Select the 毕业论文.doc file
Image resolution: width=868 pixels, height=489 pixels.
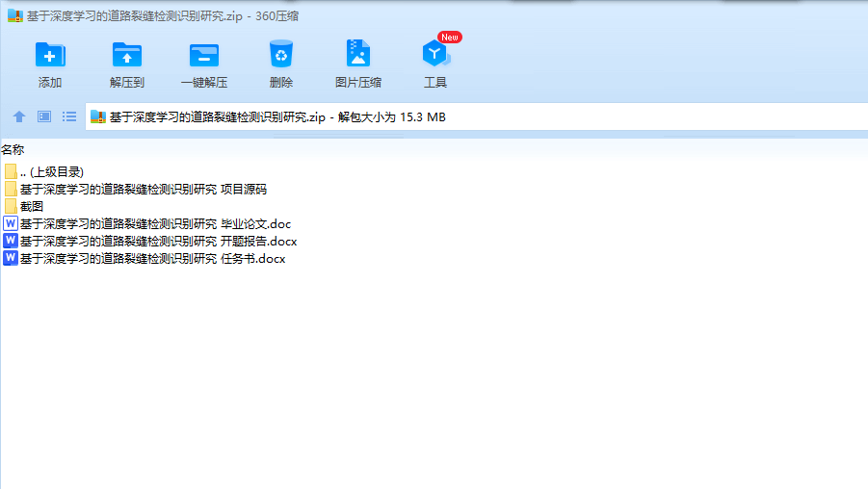[x=147, y=224]
